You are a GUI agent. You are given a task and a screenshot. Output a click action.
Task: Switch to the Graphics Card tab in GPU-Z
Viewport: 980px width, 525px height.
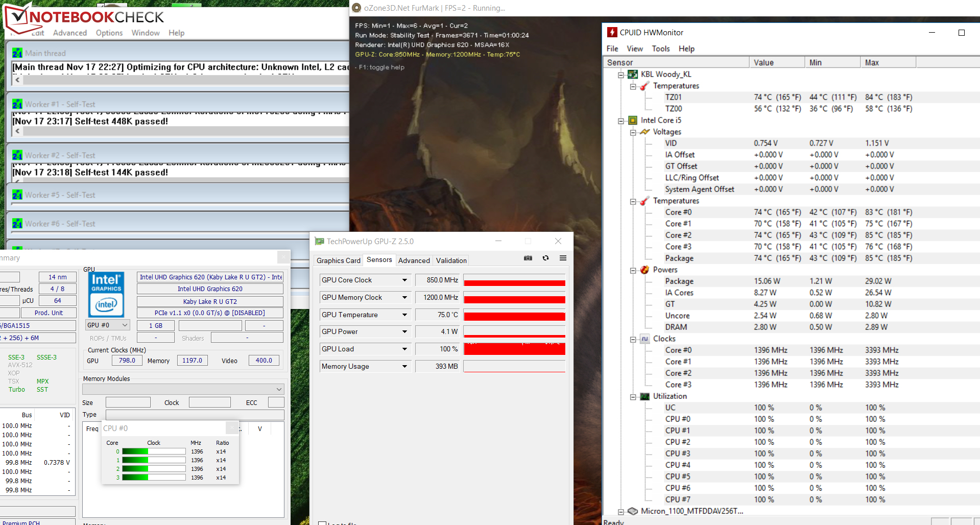click(x=338, y=260)
